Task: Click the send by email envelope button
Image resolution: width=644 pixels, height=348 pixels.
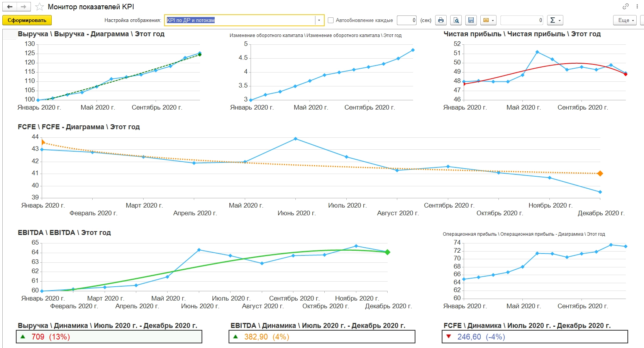Action: (x=488, y=20)
